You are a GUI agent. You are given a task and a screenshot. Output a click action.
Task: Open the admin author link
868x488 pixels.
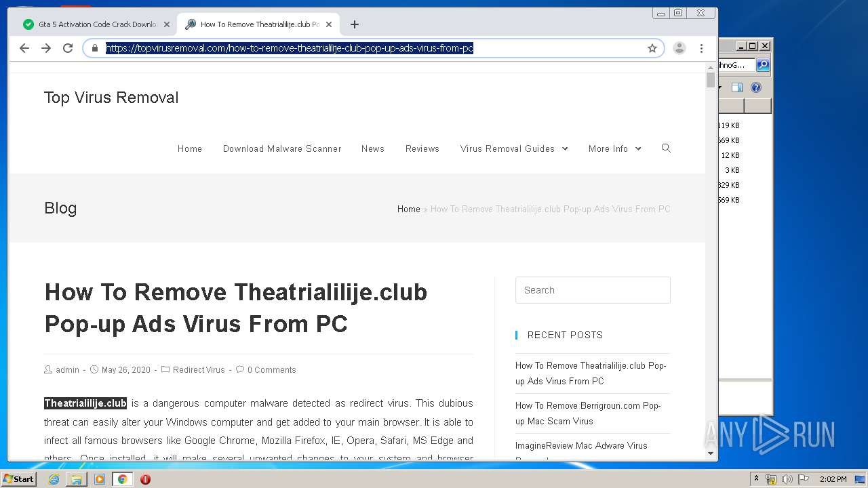click(x=68, y=370)
